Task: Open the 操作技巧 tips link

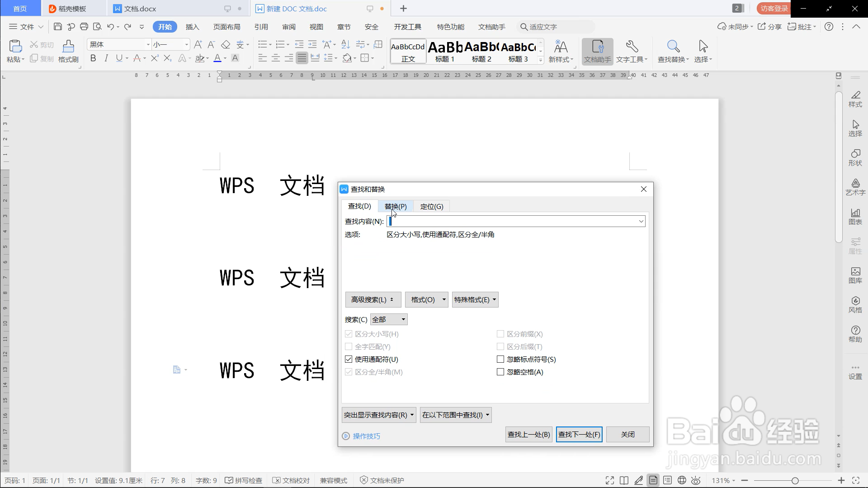Action: [366, 436]
